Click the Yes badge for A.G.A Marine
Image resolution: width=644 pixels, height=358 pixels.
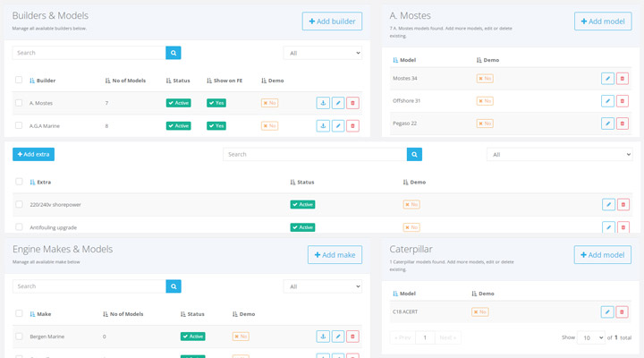(x=216, y=126)
